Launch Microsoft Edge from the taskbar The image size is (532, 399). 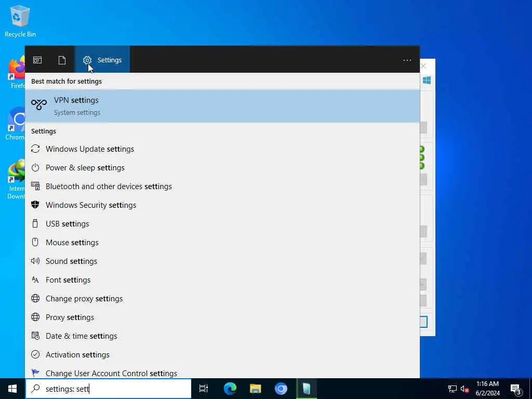click(x=230, y=389)
